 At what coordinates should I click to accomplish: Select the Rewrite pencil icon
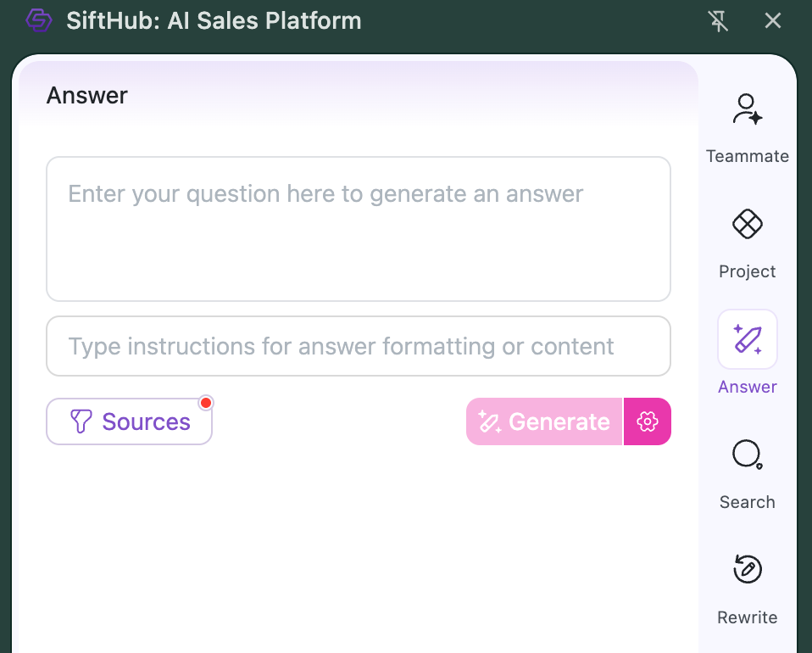[747, 570]
